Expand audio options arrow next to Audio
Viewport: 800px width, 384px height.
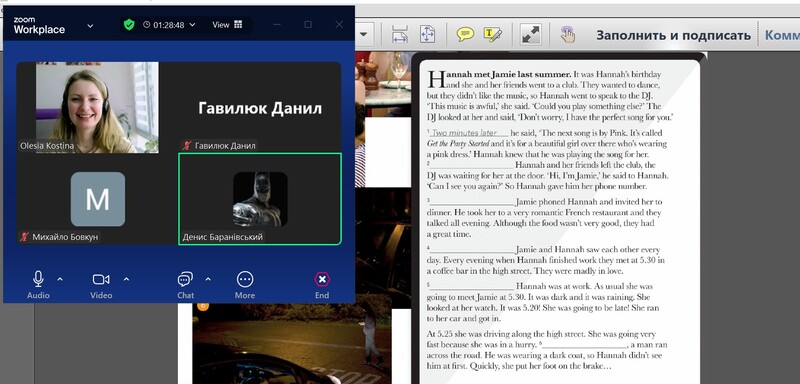coord(60,279)
